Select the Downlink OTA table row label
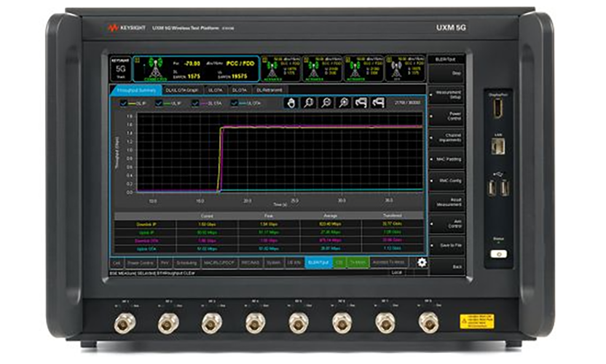 coord(146,241)
